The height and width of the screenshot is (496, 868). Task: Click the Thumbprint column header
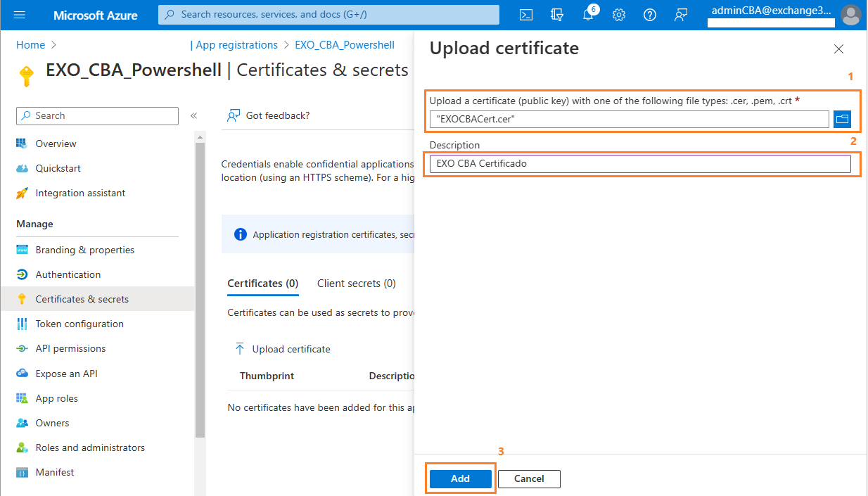tap(267, 376)
